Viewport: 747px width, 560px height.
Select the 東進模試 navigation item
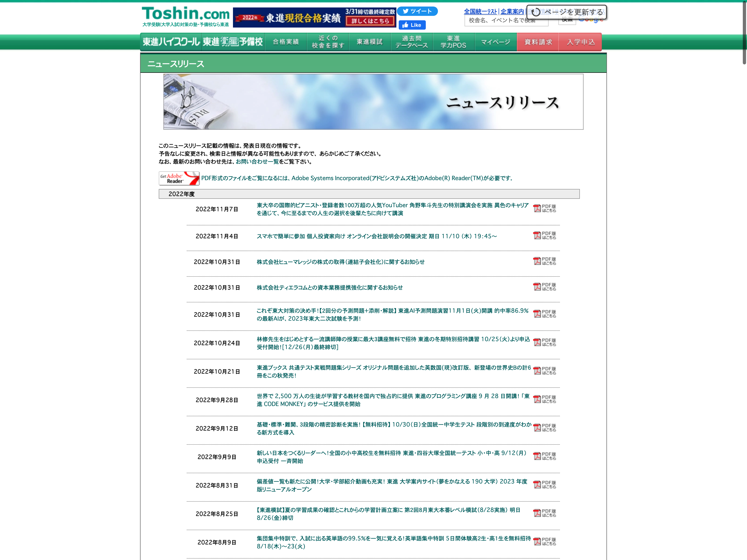[370, 42]
